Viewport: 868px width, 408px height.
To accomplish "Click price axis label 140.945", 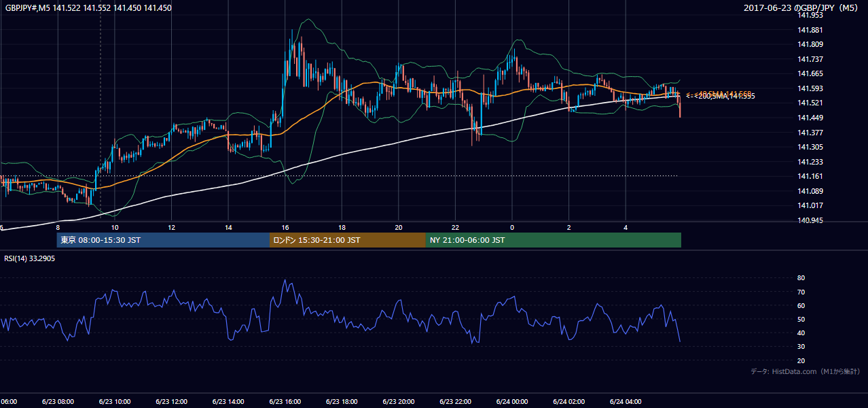I will [x=810, y=220].
